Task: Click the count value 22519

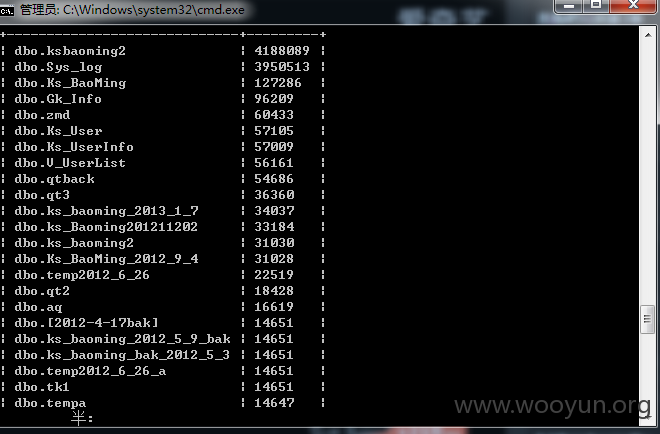Action: click(x=274, y=275)
